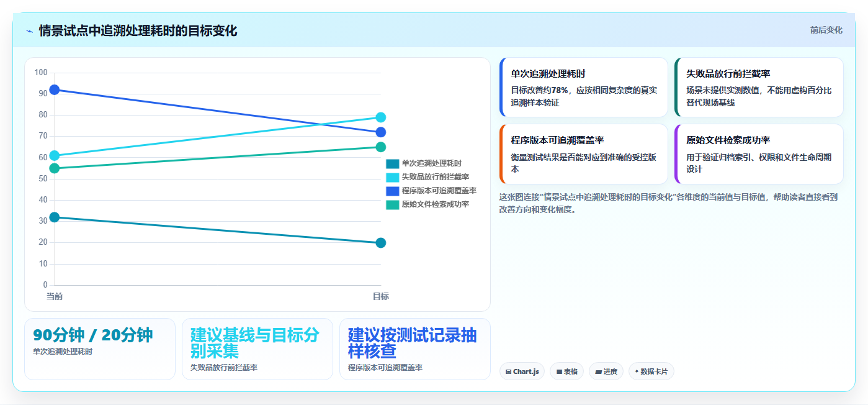Click the 0 y-axis tick label

click(x=45, y=285)
